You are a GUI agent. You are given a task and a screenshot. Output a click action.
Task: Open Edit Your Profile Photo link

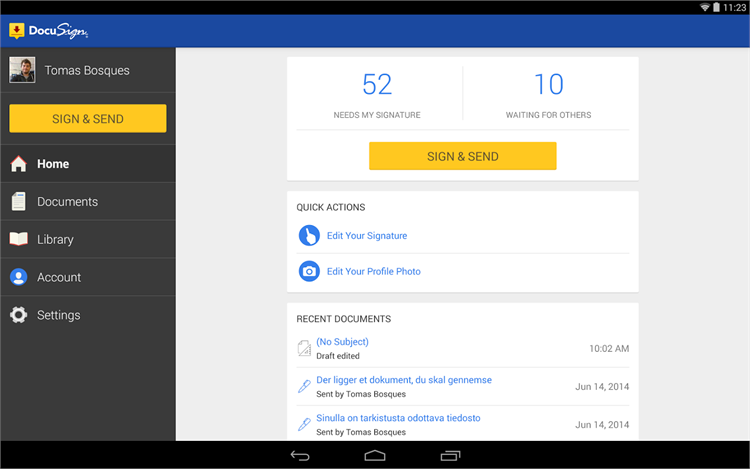[x=374, y=272]
